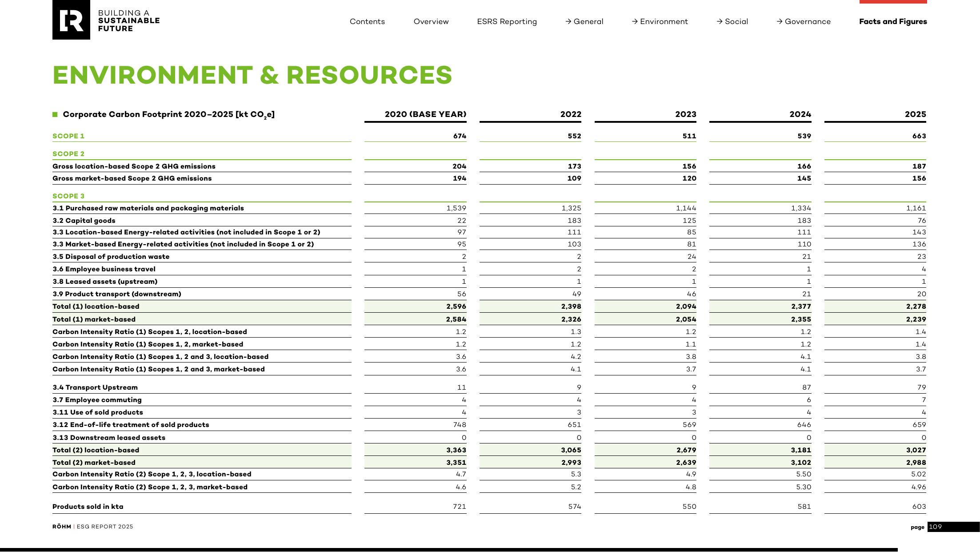Select the Facts and Figures tab
The width and height of the screenshot is (980, 552).
tap(893, 21)
